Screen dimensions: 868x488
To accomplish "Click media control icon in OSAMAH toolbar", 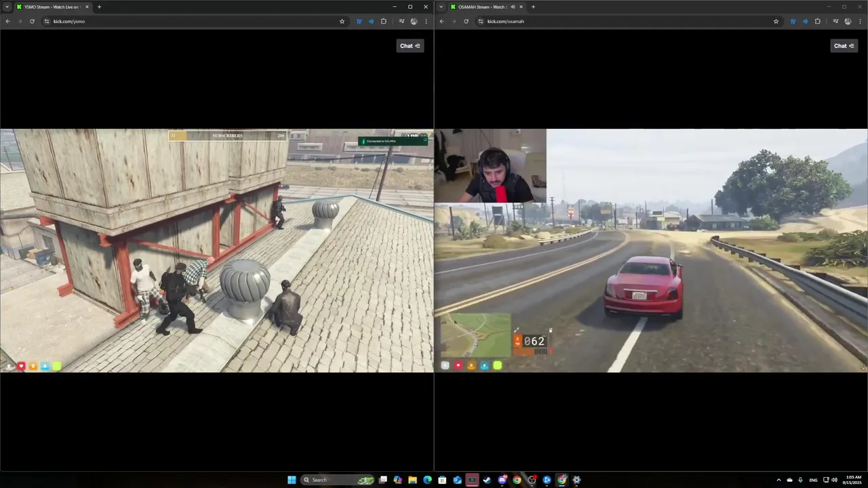I will pos(835,21).
